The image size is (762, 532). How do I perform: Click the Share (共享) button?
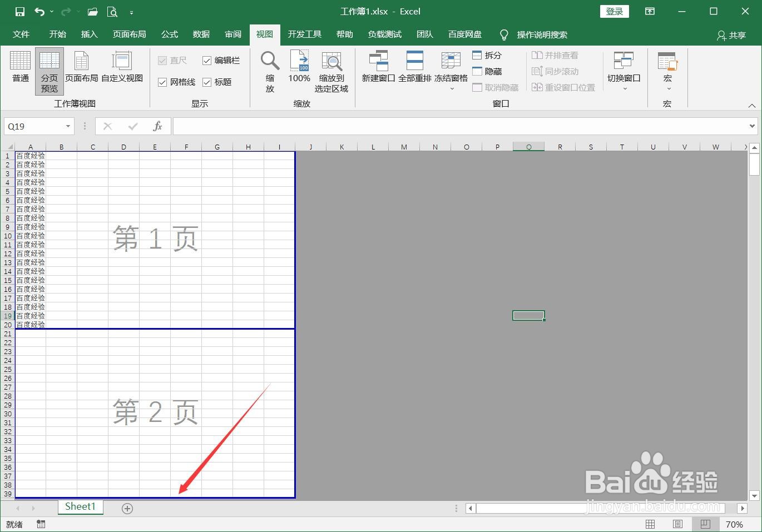tap(731, 35)
